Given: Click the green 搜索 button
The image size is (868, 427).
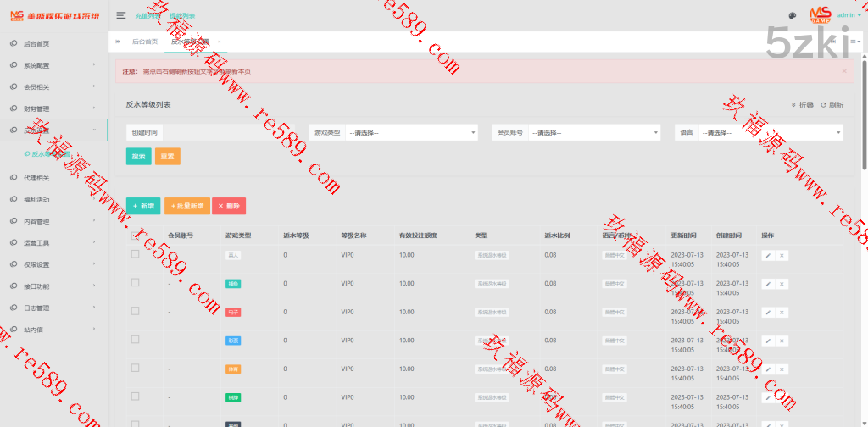Looking at the screenshot, I should coord(139,157).
